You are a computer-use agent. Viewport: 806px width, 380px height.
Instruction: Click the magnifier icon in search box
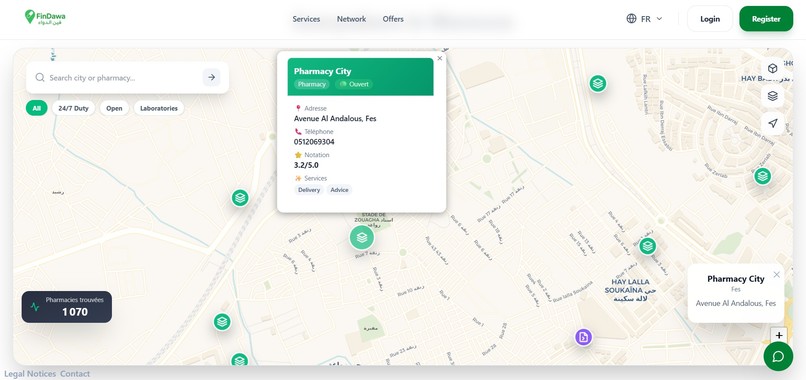(x=40, y=78)
